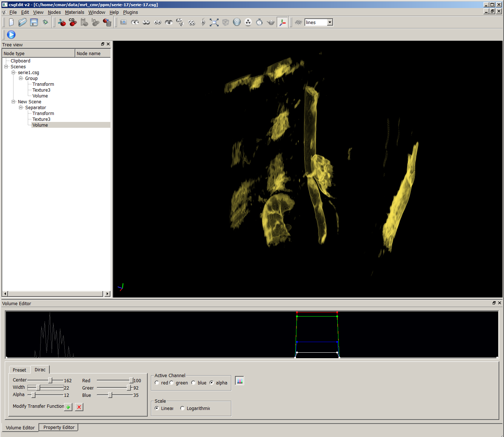Viewport: 504px width, 437px height.
Task: Click the teapot icon in toolbar
Action: pos(271,22)
